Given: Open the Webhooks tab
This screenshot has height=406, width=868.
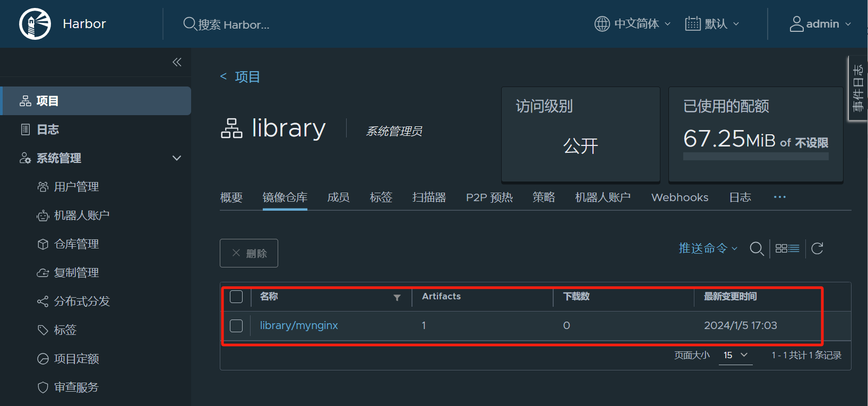Looking at the screenshot, I should [x=680, y=197].
